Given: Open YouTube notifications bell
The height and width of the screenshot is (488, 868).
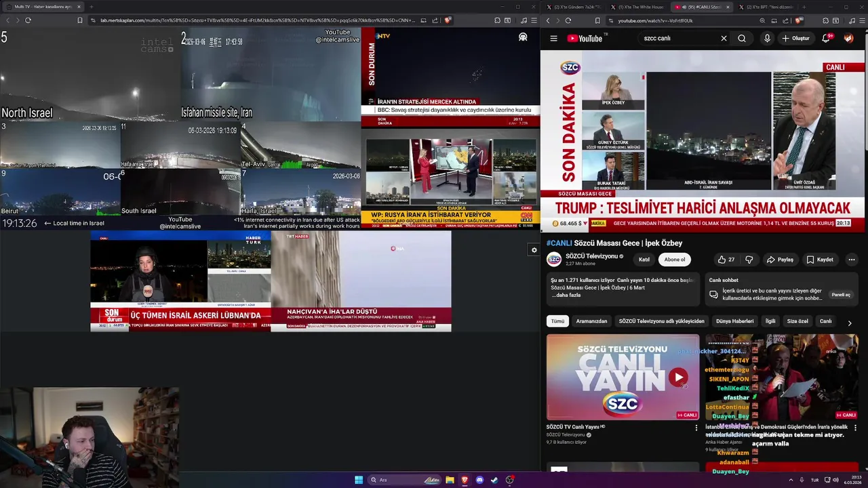Looking at the screenshot, I should point(827,39).
